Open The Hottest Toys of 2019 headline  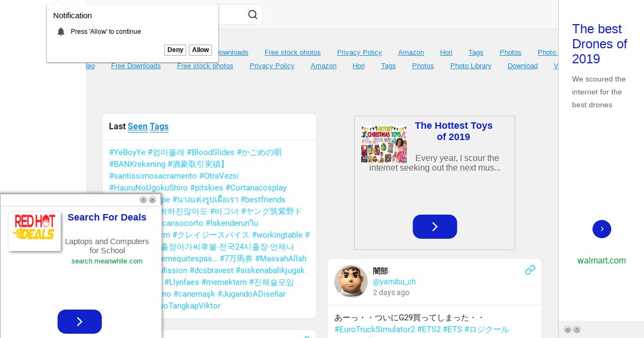pyautogui.click(x=453, y=131)
